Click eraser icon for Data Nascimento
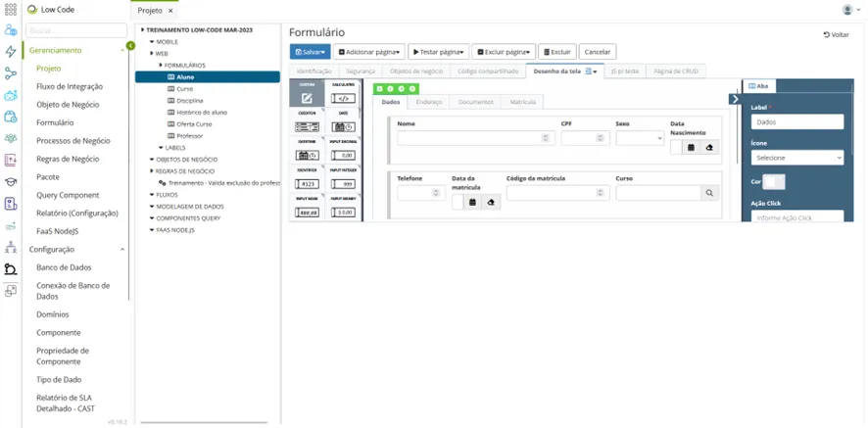 coord(709,147)
